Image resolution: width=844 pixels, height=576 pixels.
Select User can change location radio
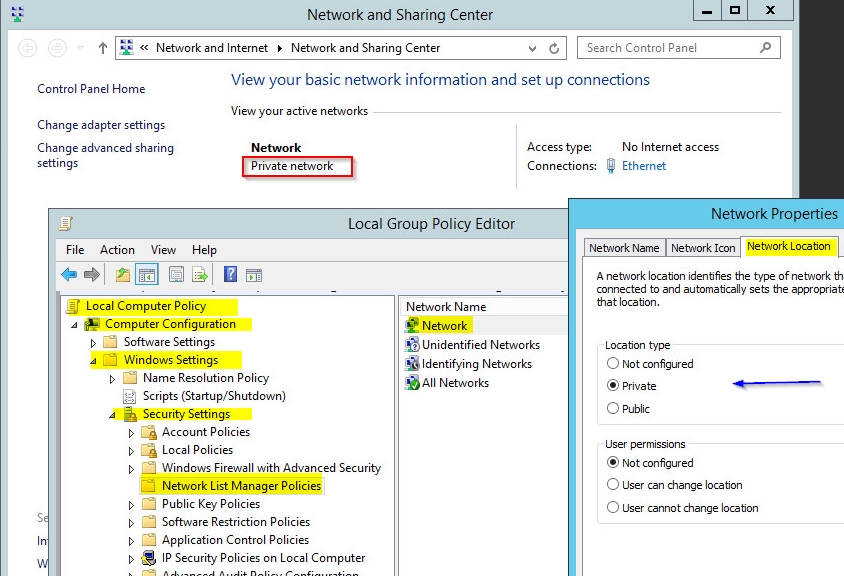tap(613, 484)
